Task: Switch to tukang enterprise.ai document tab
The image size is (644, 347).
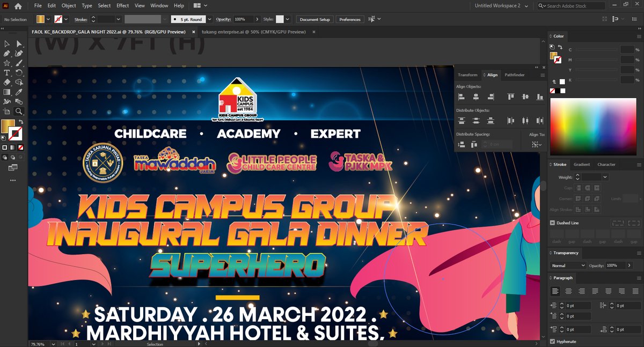Action: pyautogui.click(x=254, y=32)
